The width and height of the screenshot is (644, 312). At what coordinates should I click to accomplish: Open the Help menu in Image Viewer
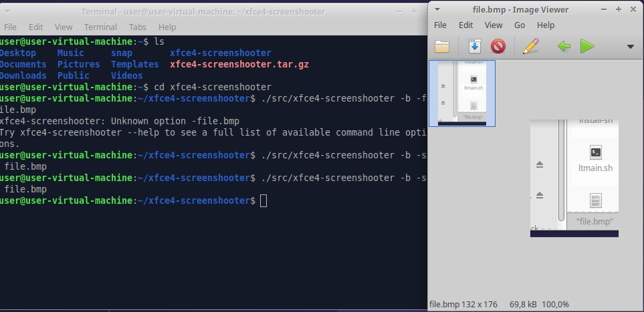pyautogui.click(x=546, y=25)
